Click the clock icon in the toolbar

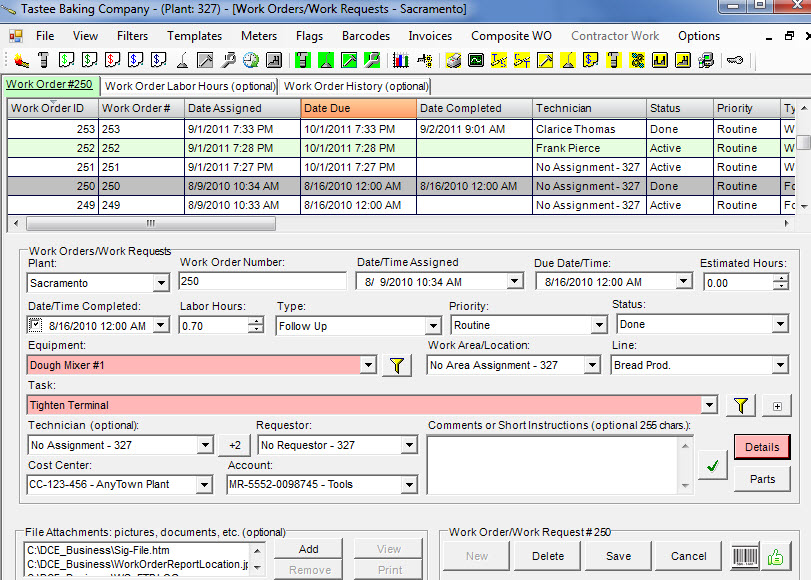pos(252,61)
